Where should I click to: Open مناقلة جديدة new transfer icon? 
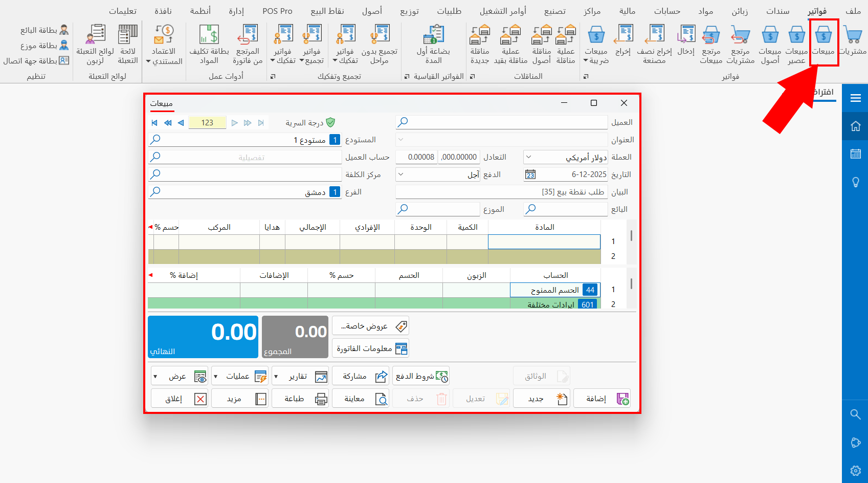(x=480, y=45)
